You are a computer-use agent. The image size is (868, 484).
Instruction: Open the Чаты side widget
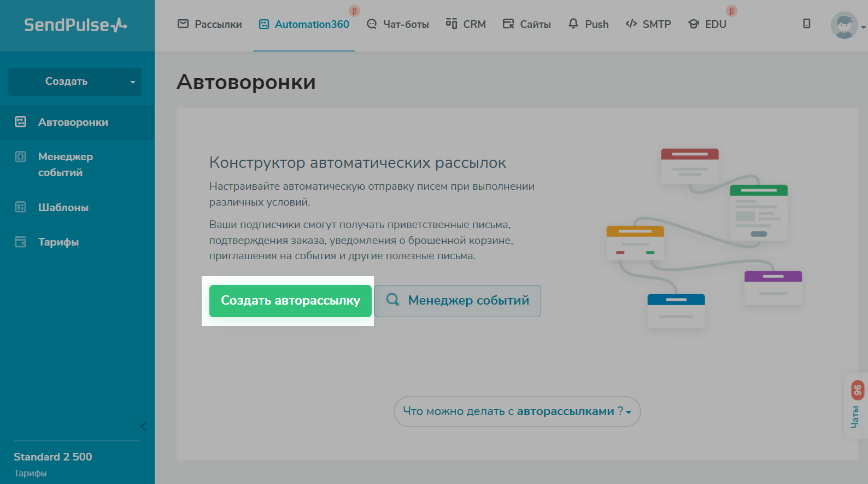pos(856,406)
